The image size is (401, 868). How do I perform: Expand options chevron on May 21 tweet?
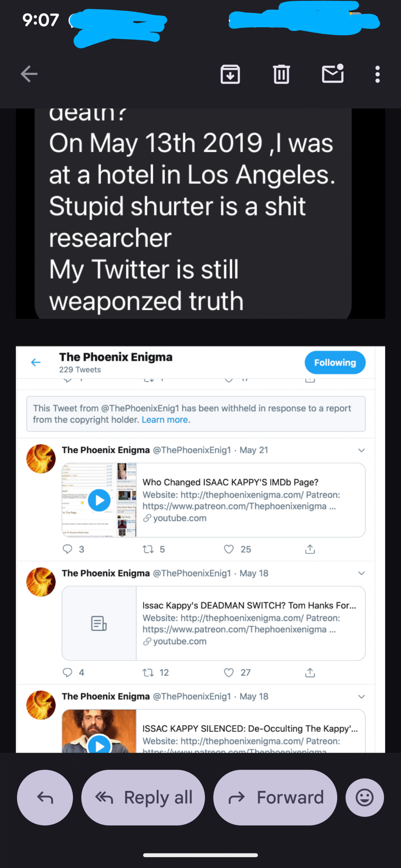[x=361, y=450]
